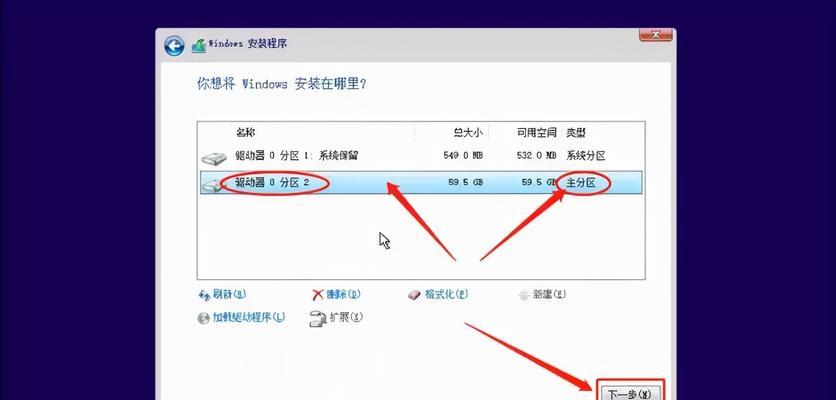Click the extend partition icon beside 扩展
The image size is (836, 400).
(x=317, y=318)
